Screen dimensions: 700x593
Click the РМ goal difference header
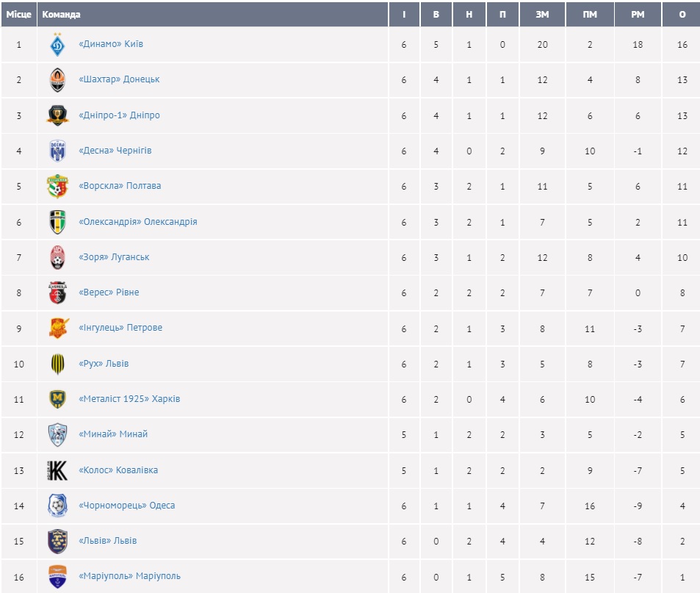637,15
